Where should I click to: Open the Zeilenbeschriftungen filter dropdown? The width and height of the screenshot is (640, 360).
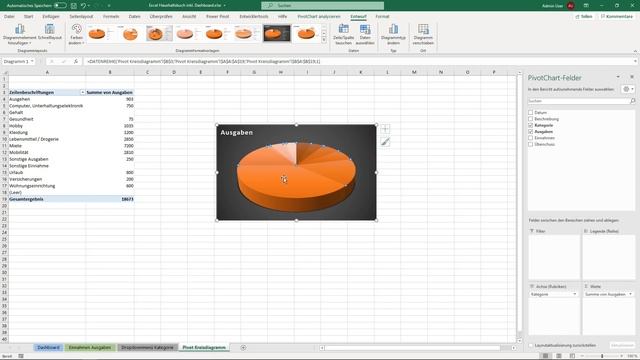[x=82, y=93]
